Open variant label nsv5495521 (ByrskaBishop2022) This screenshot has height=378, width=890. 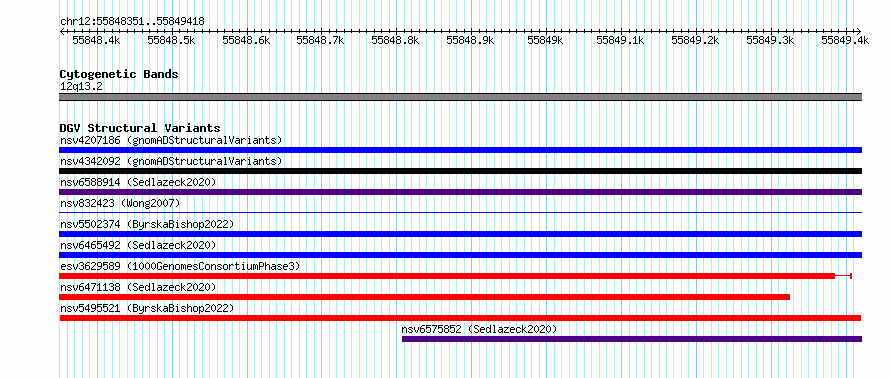tap(147, 308)
